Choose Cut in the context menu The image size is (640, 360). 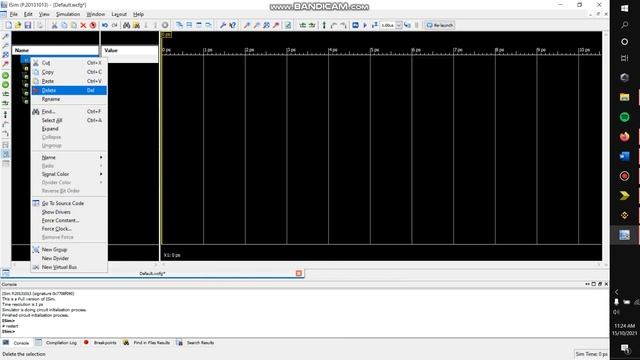tap(69, 63)
